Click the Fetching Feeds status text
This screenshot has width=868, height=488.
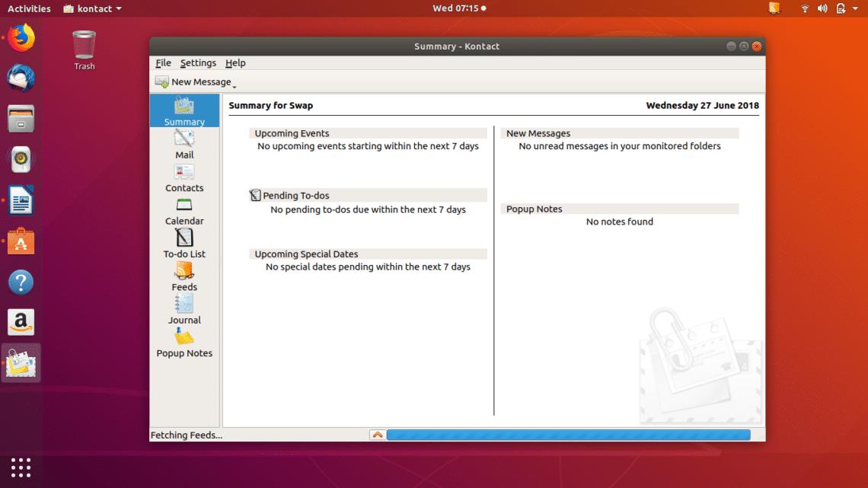(x=177, y=435)
